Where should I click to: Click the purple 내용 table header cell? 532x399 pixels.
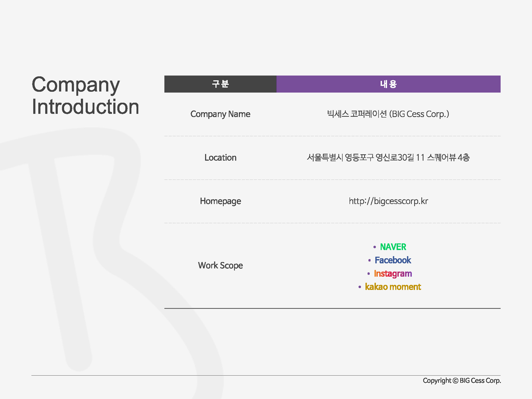[388, 84]
